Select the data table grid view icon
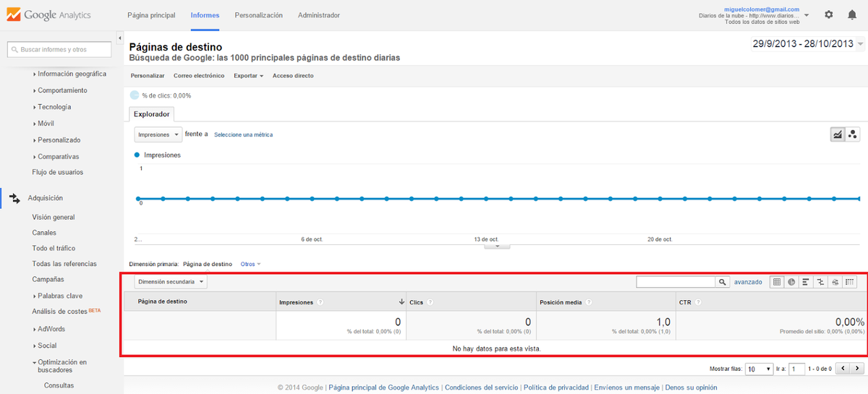 coord(777,282)
